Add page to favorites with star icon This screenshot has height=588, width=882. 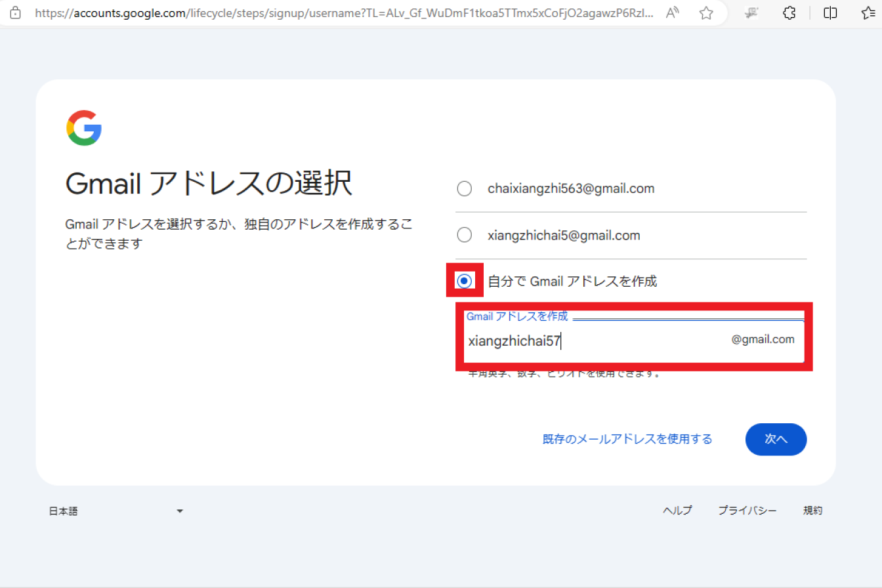pyautogui.click(x=706, y=12)
